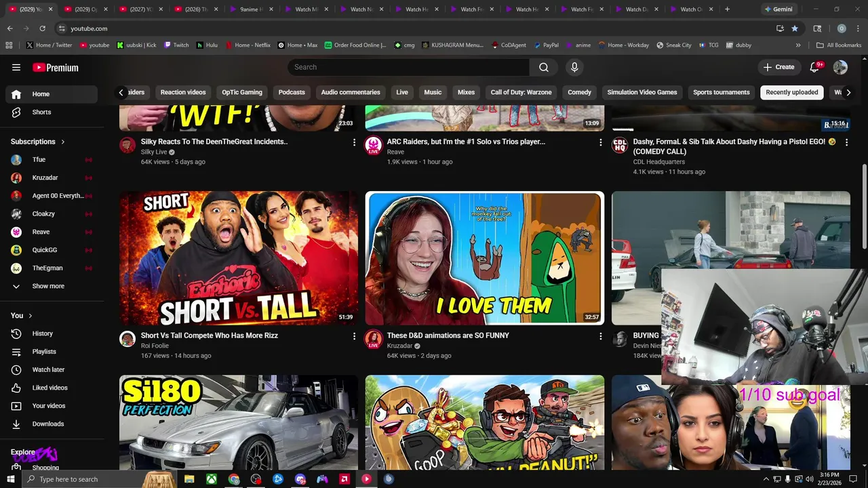Open Playlists in sidebar

point(52,352)
